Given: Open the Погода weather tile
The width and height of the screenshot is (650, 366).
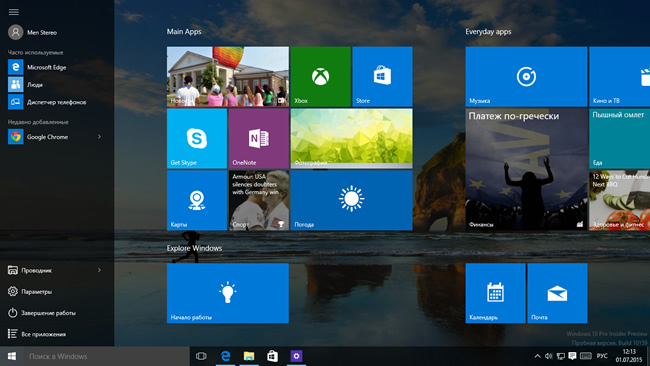Looking at the screenshot, I should 352,201.
